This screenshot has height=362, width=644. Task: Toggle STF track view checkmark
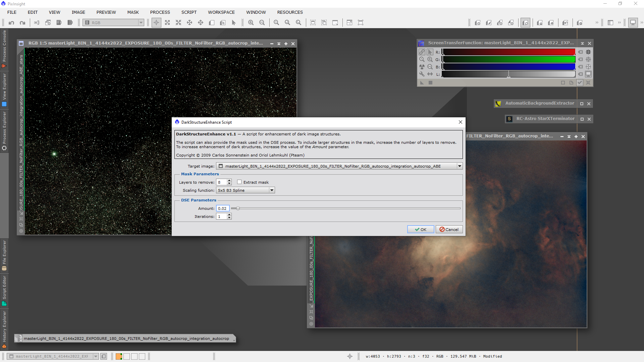point(580,83)
